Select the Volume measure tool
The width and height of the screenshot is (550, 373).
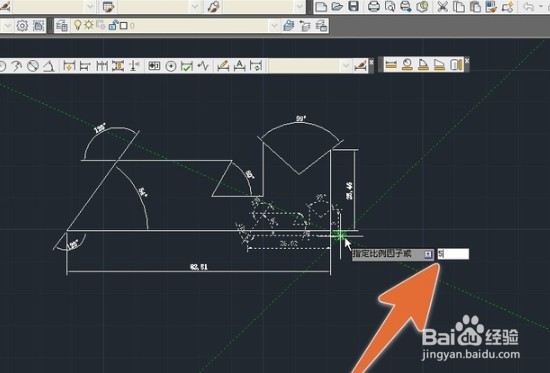(x=456, y=65)
